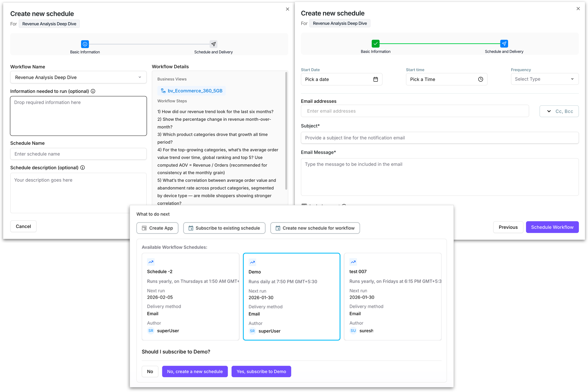The height and width of the screenshot is (392, 588).
Task: Click the Workflow Details scrollbar
Action: point(286,131)
